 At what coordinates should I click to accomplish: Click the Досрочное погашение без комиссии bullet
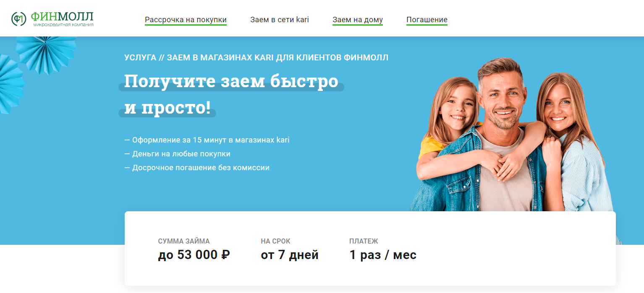click(x=197, y=168)
